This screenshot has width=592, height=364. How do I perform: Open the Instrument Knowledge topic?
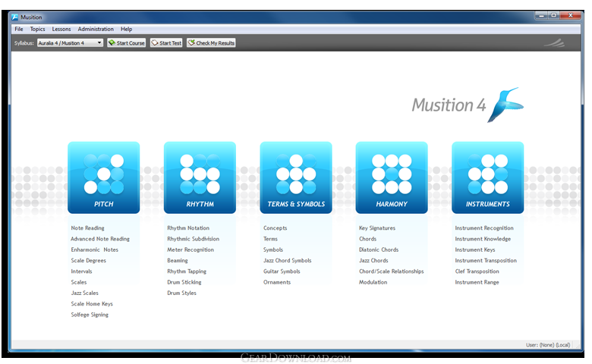coord(483,239)
